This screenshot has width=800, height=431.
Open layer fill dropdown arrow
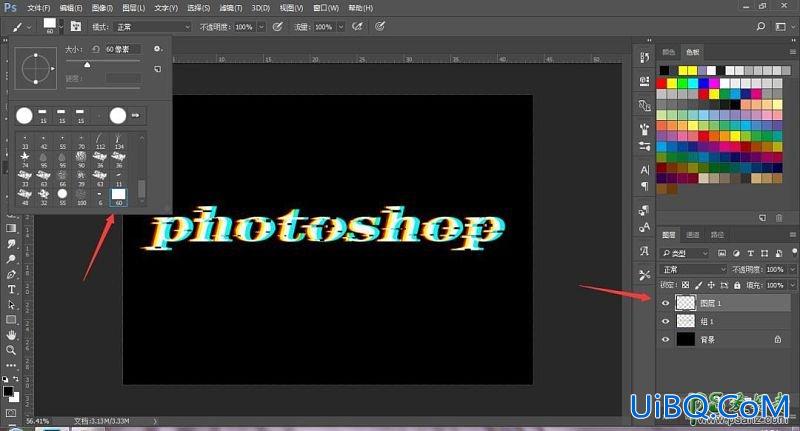pyautogui.click(x=792, y=285)
